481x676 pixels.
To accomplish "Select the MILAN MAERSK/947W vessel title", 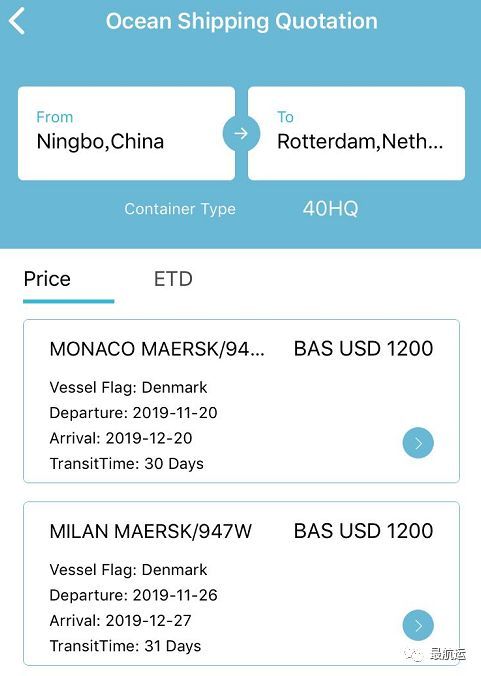I will tap(150, 531).
